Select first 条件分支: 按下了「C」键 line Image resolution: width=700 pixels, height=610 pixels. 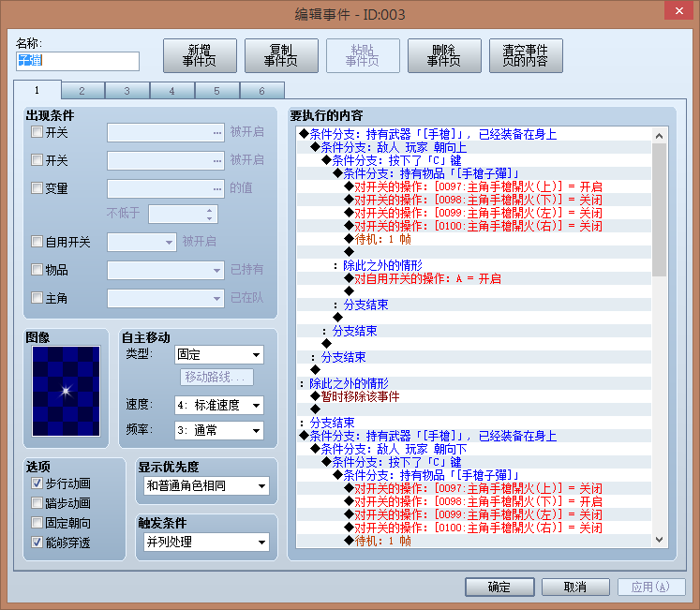(474, 160)
